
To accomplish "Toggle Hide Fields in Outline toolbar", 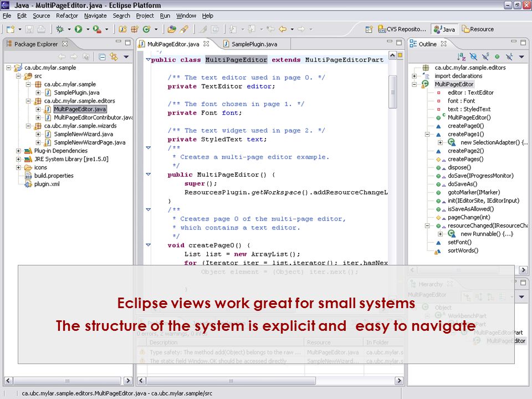I will (x=473, y=57).
